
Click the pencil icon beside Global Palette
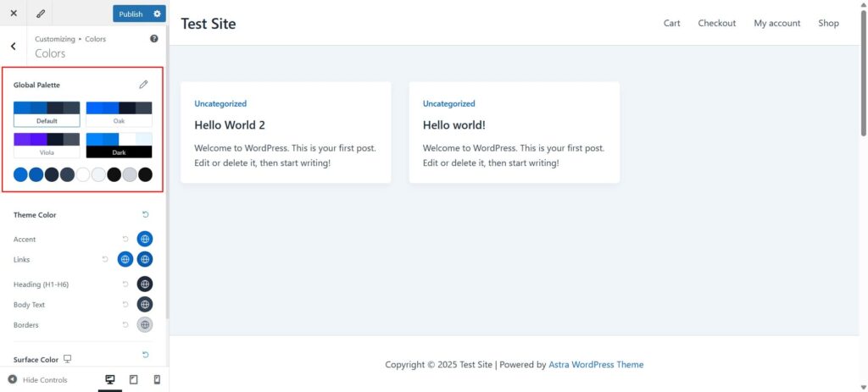point(143,85)
